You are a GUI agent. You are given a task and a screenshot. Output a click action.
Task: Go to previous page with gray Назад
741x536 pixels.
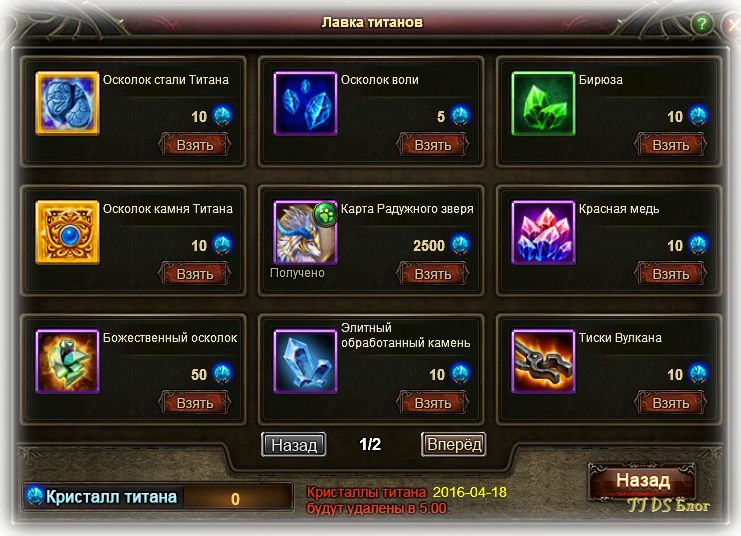tap(293, 444)
